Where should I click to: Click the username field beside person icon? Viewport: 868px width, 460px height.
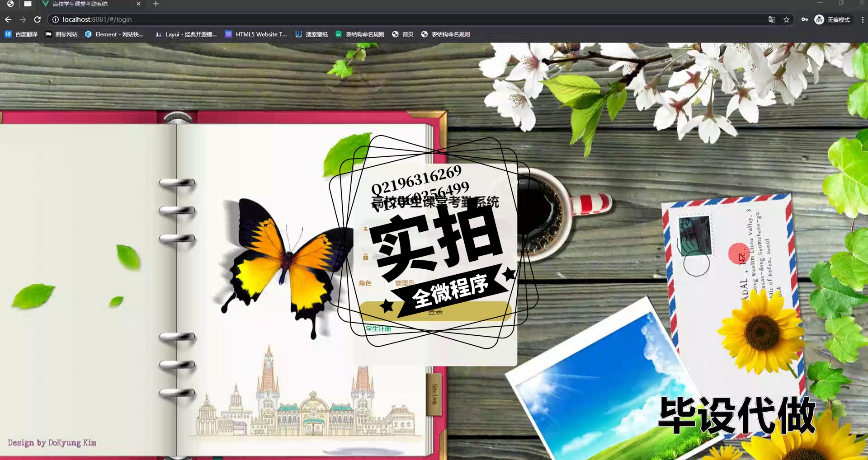(435, 230)
